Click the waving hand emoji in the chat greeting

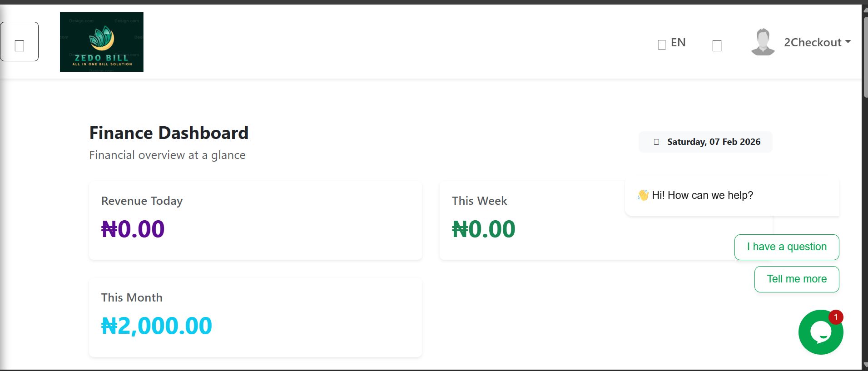(x=643, y=195)
